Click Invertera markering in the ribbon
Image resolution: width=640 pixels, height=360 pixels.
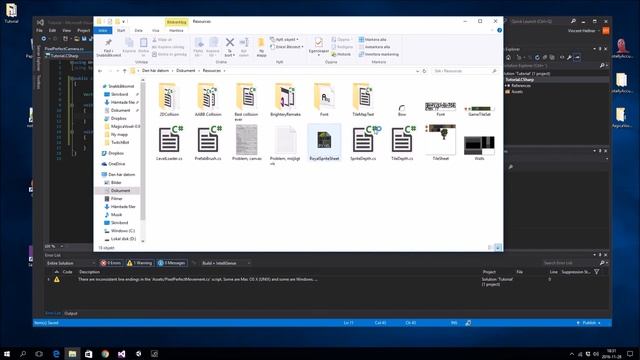pyautogui.click(x=378, y=54)
